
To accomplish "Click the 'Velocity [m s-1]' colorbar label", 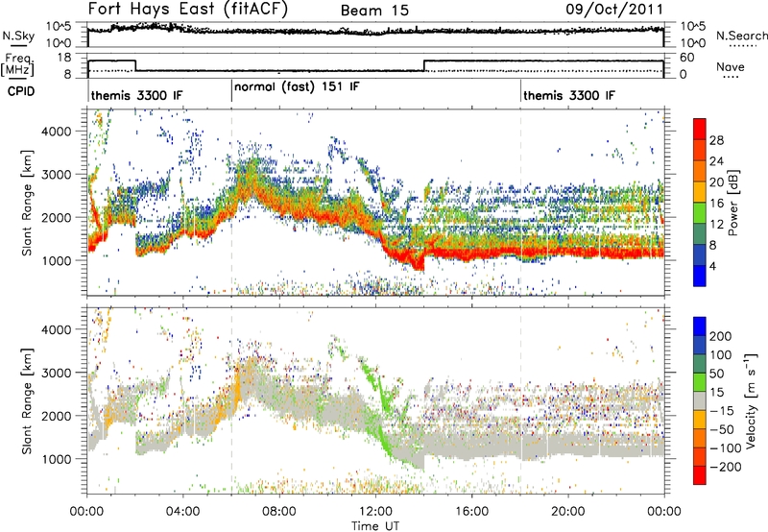I will coord(751,400).
